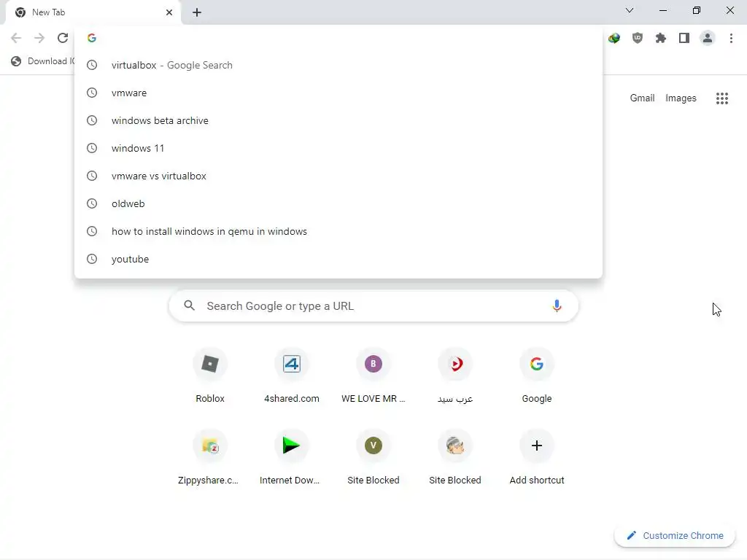Open Chrome's three-dot menu

point(731,38)
